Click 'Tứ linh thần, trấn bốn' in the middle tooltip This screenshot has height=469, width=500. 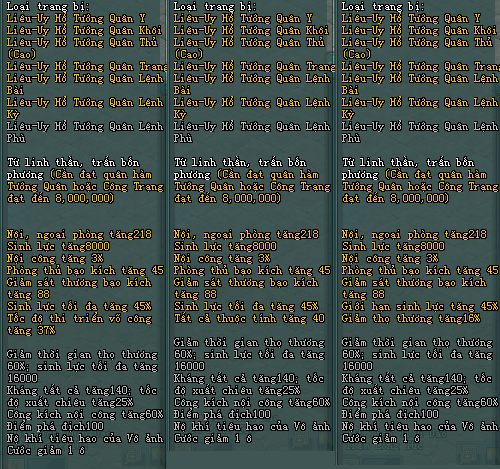[x=240, y=163]
